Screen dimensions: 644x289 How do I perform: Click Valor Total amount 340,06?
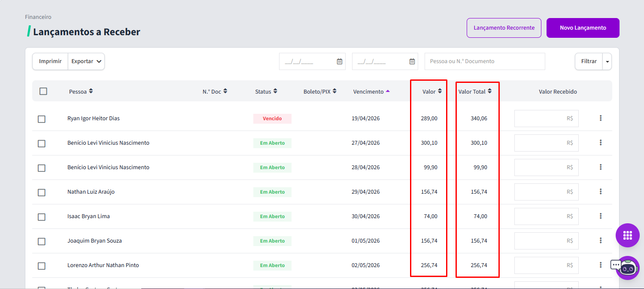[479, 119]
